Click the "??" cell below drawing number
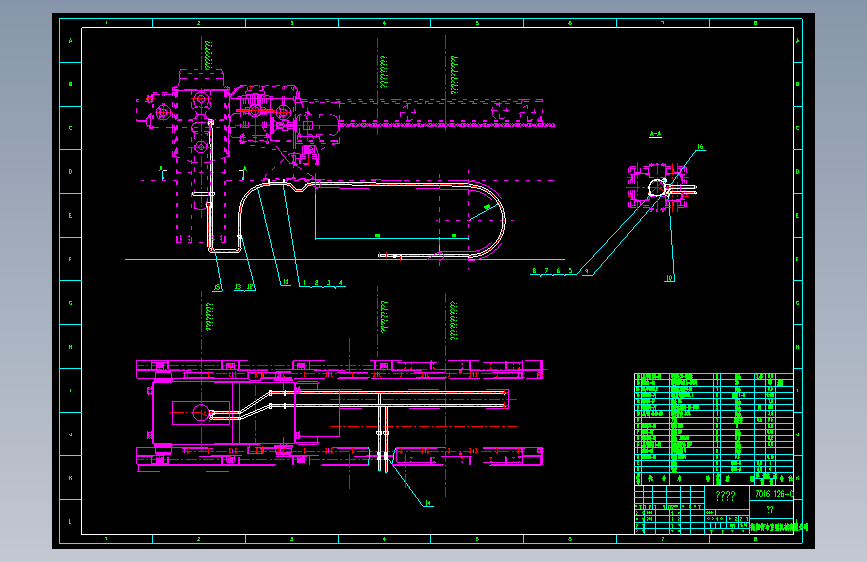Viewport: 867px width, 562px height. [770, 509]
